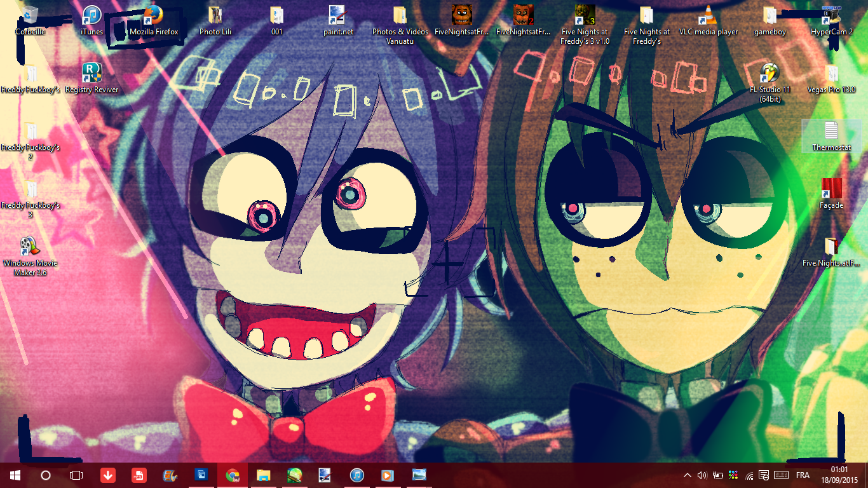Select the 001 folder on the desktop
The width and height of the screenshot is (868, 488).
(x=277, y=20)
